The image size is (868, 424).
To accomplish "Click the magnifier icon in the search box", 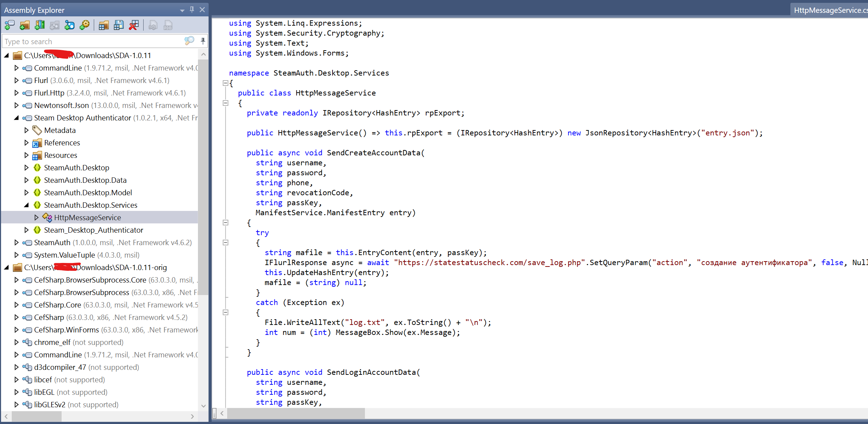I will click(189, 41).
